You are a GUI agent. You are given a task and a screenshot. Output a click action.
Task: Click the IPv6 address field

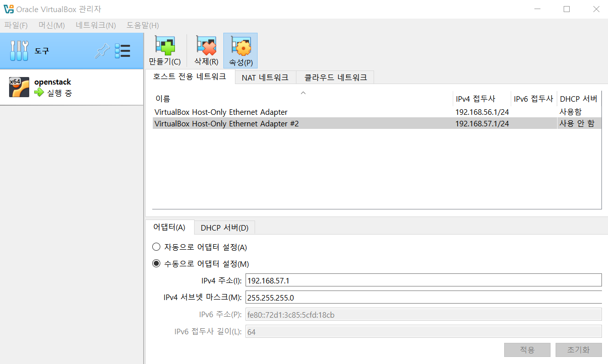423,315
